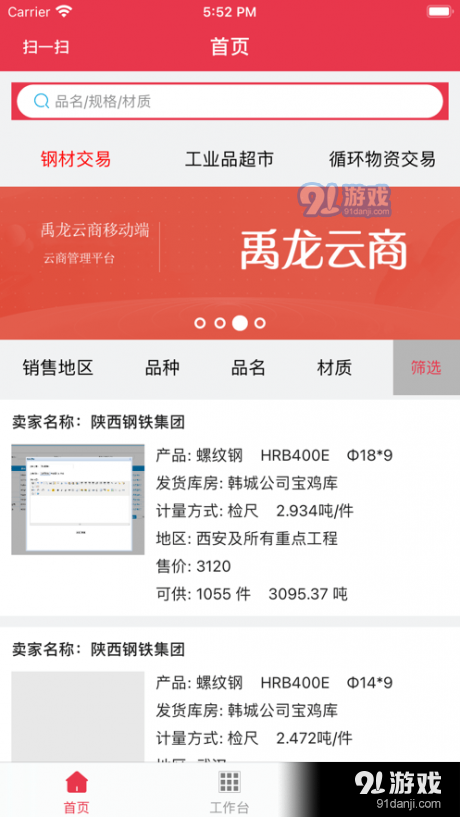
Task: Jump to second banner page dot
Action: tap(220, 323)
